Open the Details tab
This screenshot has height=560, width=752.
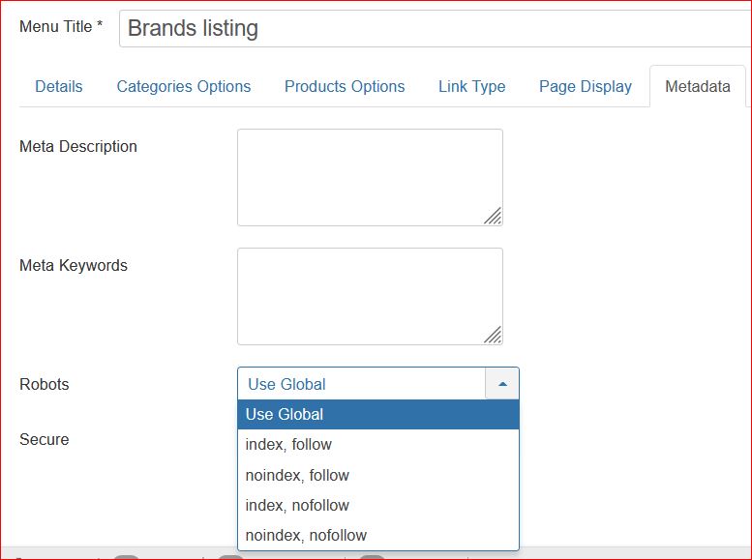click(58, 86)
